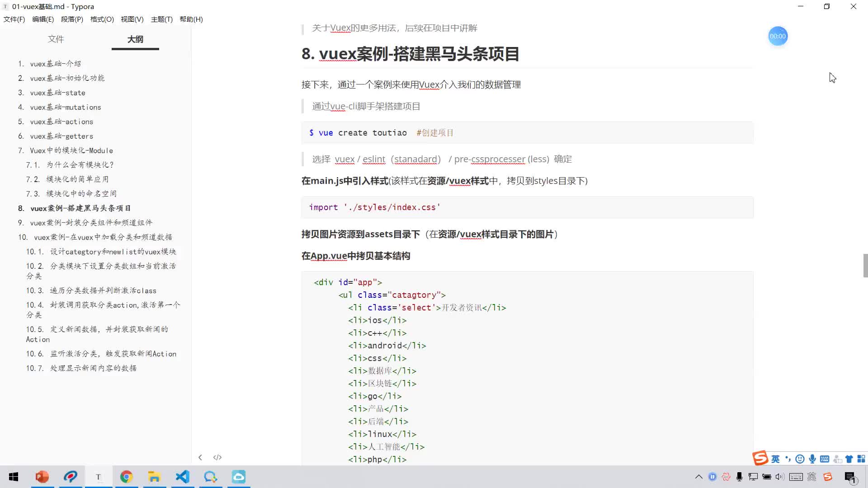Click the tray microphone icon
Viewport: 868px width, 488px height.
[x=740, y=477]
